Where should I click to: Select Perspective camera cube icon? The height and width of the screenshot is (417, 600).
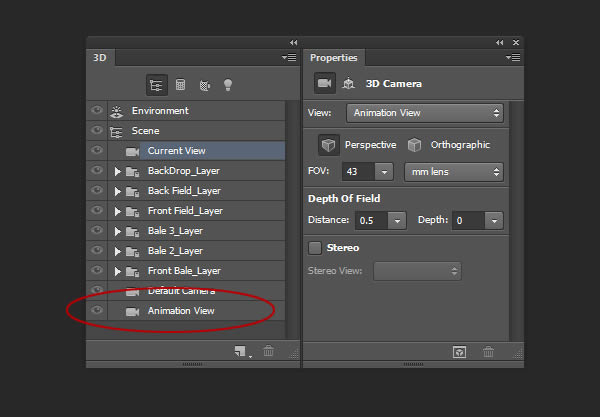[x=329, y=145]
